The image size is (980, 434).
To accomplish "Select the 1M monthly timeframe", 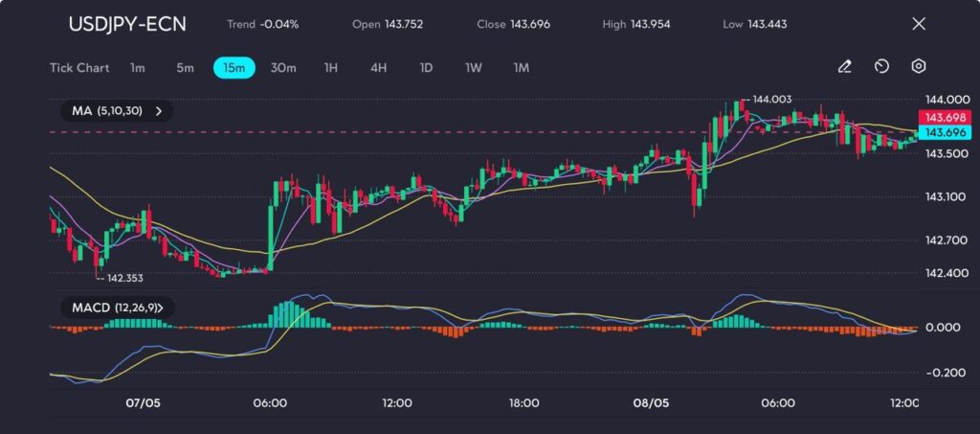I will (x=521, y=68).
